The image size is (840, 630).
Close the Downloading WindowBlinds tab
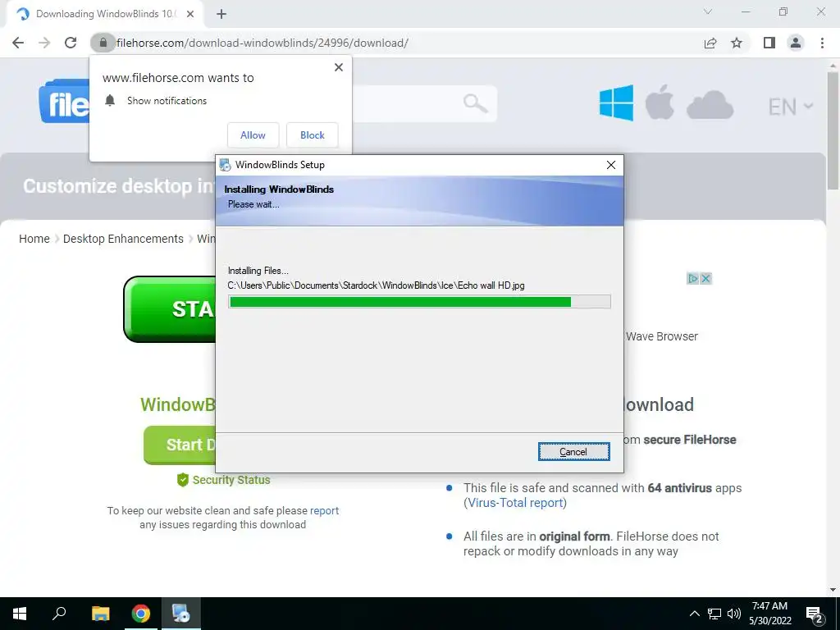[x=190, y=15]
